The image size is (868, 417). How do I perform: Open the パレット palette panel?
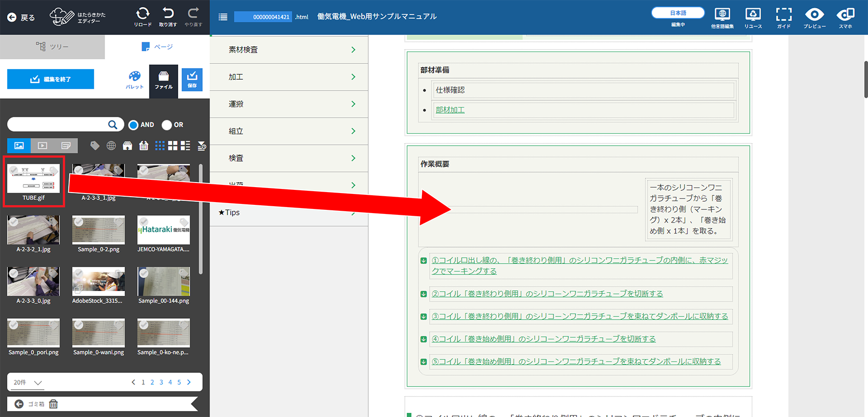coord(134,79)
